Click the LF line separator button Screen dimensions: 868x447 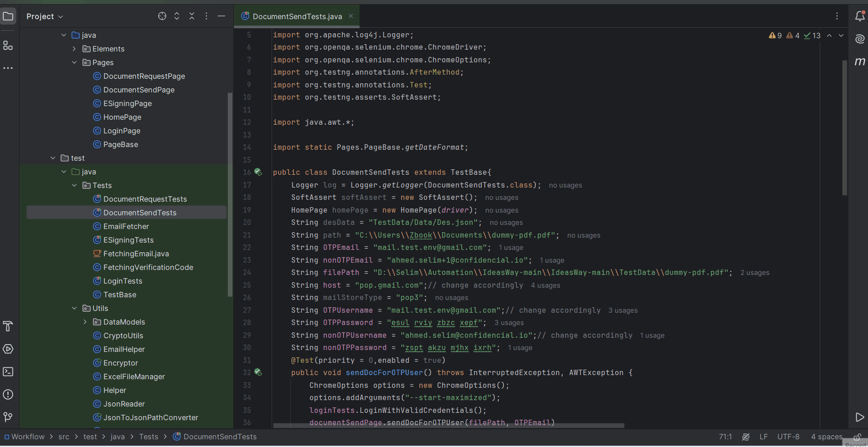coord(763,437)
